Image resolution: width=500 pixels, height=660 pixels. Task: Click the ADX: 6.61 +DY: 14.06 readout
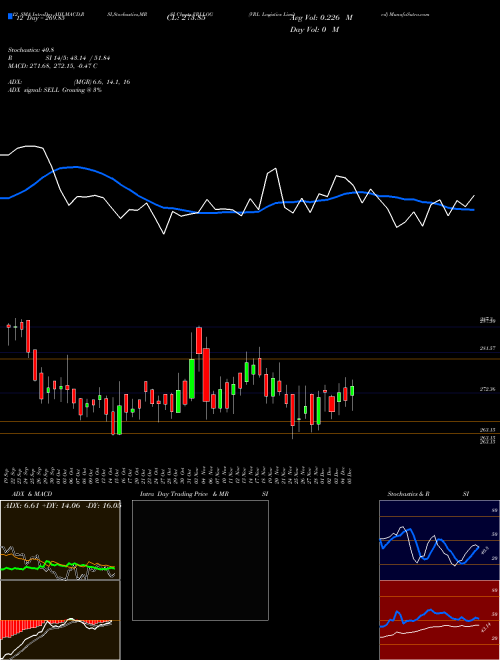click(x=62, y=506)
